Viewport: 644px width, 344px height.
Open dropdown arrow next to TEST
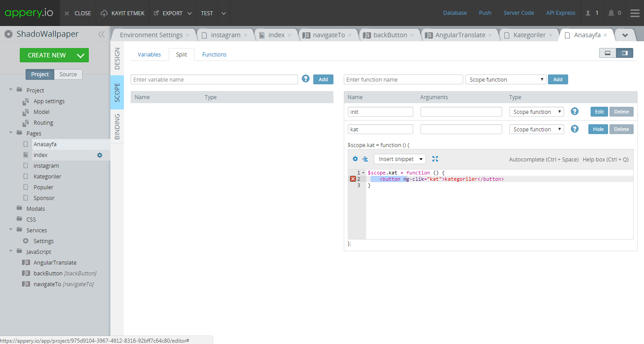click(223, 13)
